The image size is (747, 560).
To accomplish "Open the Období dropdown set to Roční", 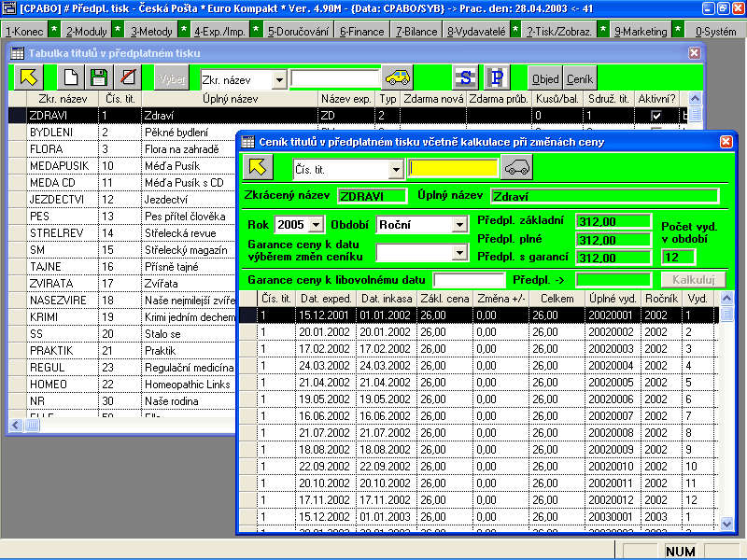I will (x=458, y=225).
